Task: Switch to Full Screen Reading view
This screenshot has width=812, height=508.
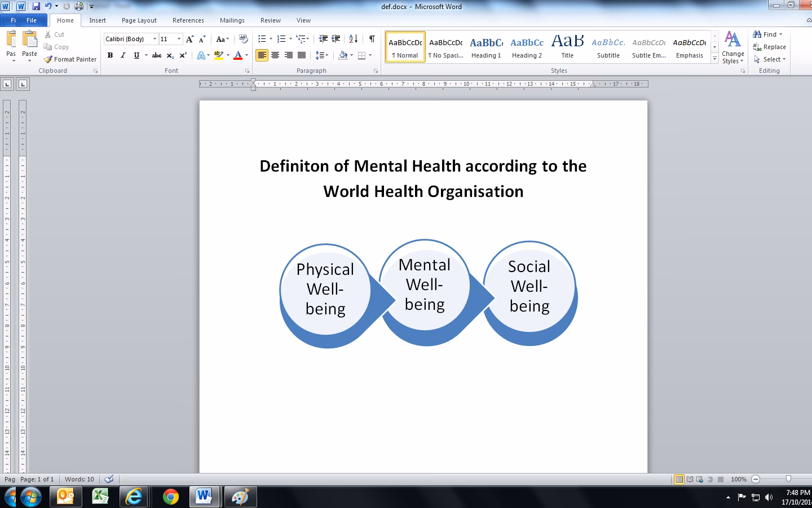Action: pos(690,479)
